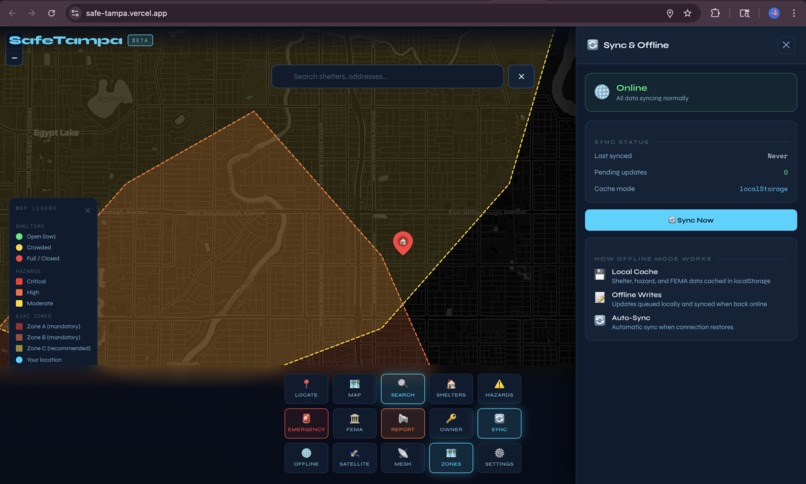806x484 pixels.
Task: Click 'Zone A (mandatory)' legend entry
Action: [48, 326]
